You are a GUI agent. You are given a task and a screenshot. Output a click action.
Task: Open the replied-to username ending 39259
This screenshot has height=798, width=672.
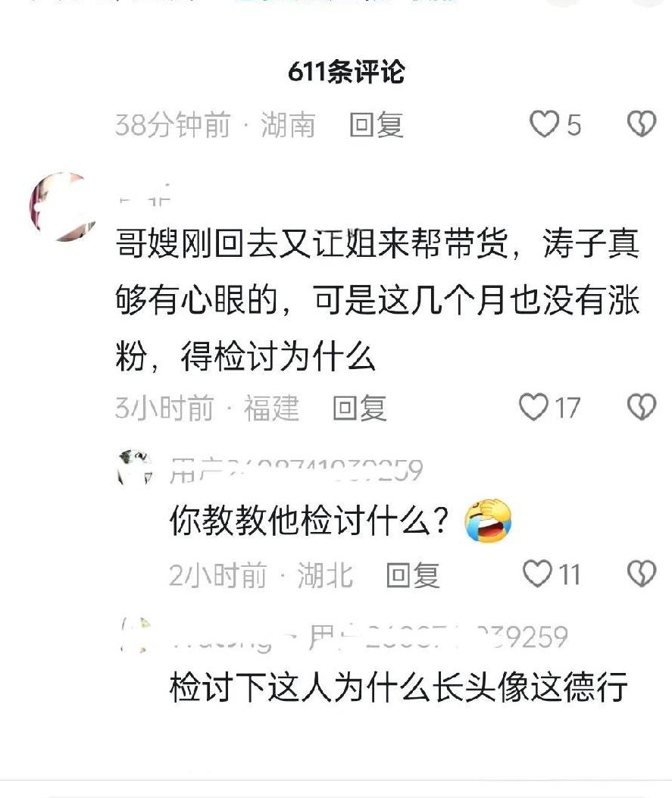tap(438, 636)
